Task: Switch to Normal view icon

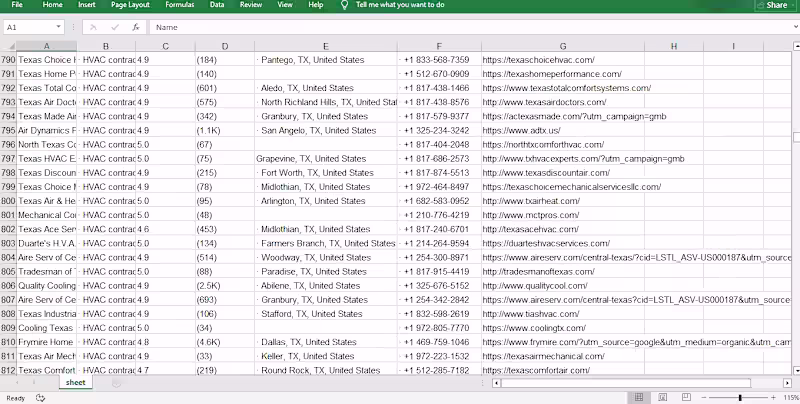Action: point(639,397)
